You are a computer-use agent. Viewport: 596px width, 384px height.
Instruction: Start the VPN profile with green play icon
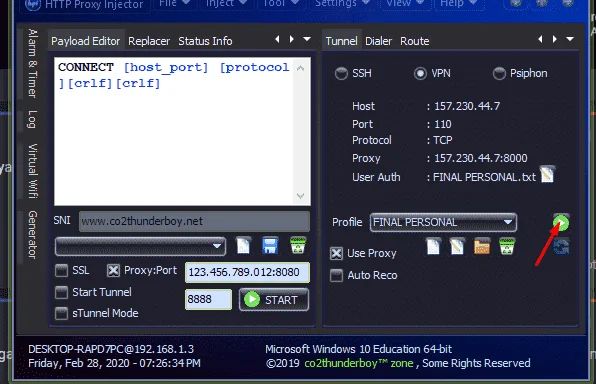point(561,223)
